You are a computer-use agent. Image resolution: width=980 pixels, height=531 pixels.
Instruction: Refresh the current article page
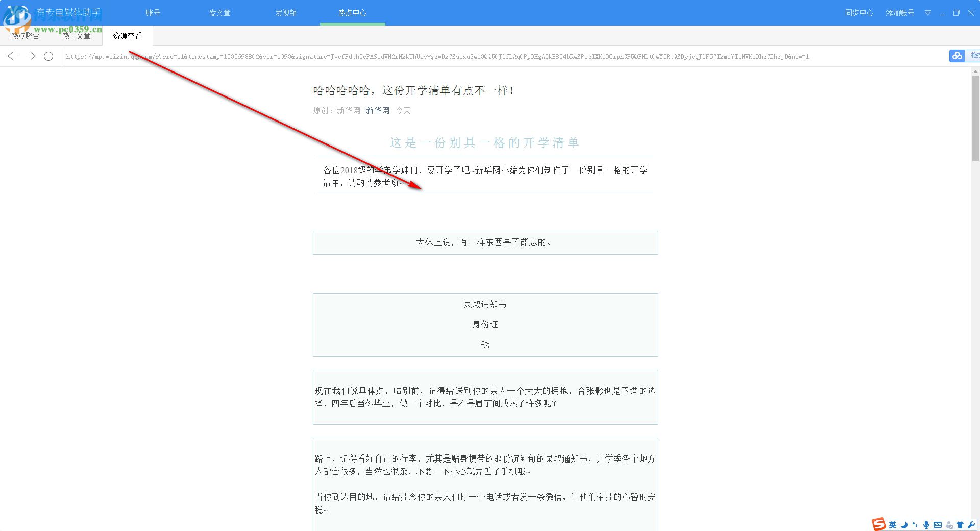pyautogui.click(x=48, y=56)
